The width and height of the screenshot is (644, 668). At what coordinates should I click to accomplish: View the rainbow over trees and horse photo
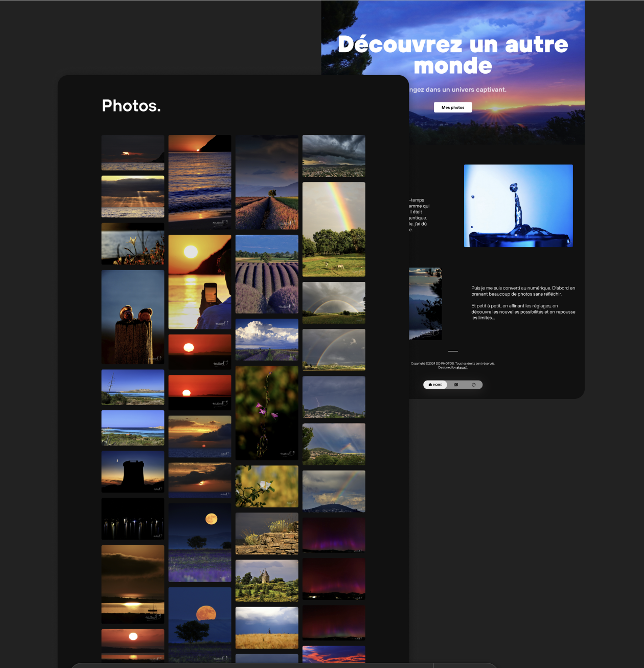(334, 229)
